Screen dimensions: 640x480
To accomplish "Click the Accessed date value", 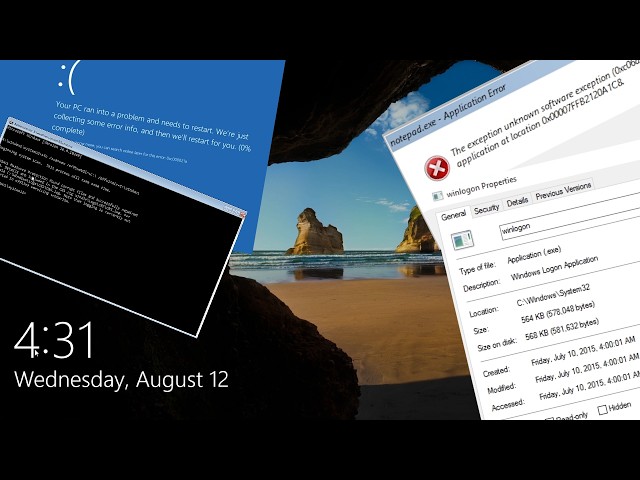I will (590, 385).
